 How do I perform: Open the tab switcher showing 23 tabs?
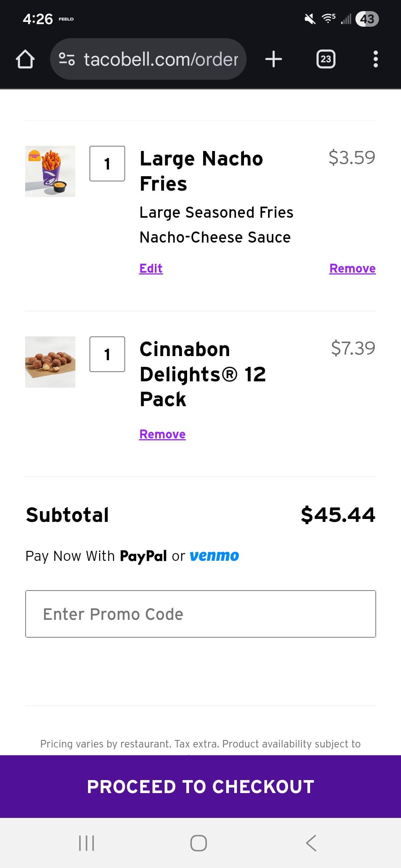[x=326, y=59]
